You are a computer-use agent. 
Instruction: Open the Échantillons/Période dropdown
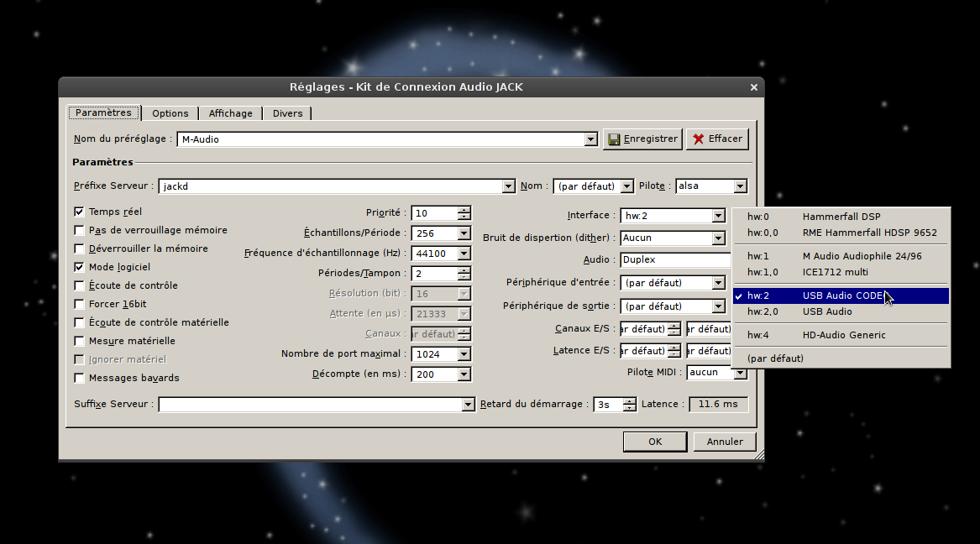(464, 233)
